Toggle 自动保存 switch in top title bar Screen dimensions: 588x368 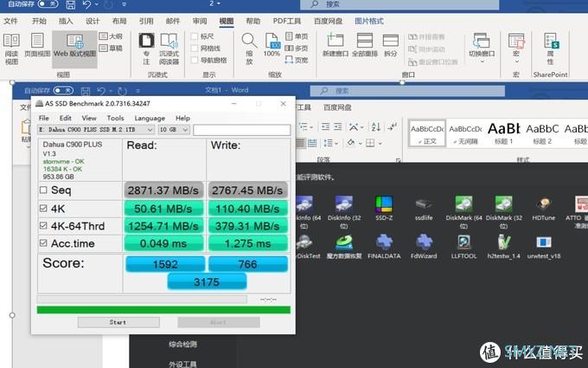pyautogui.click(x=48, y=4)
